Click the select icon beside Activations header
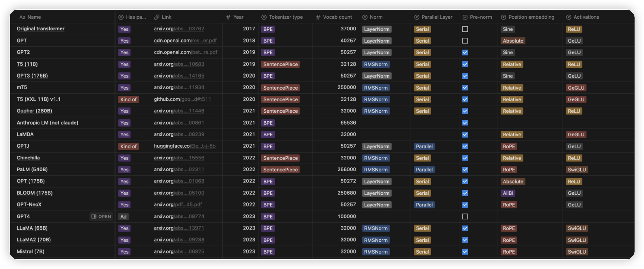The width and height of the screenshot is (644, 269). coord(569,17)
